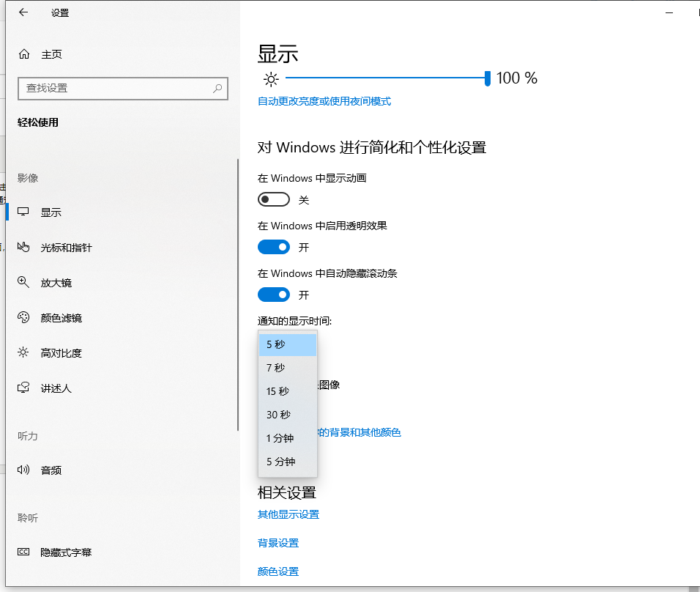Click the 轻松使用 heading
Screen dimensions: 700x592
38,122
